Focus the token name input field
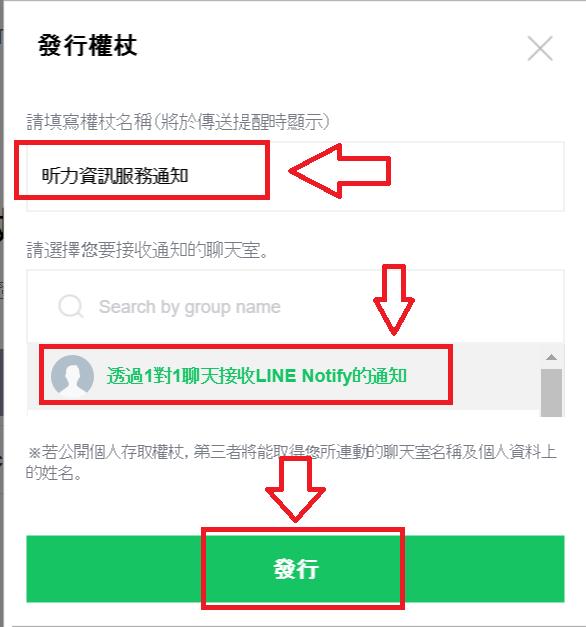The width and height of the screenshot is (586, 627). click(295, 176)
